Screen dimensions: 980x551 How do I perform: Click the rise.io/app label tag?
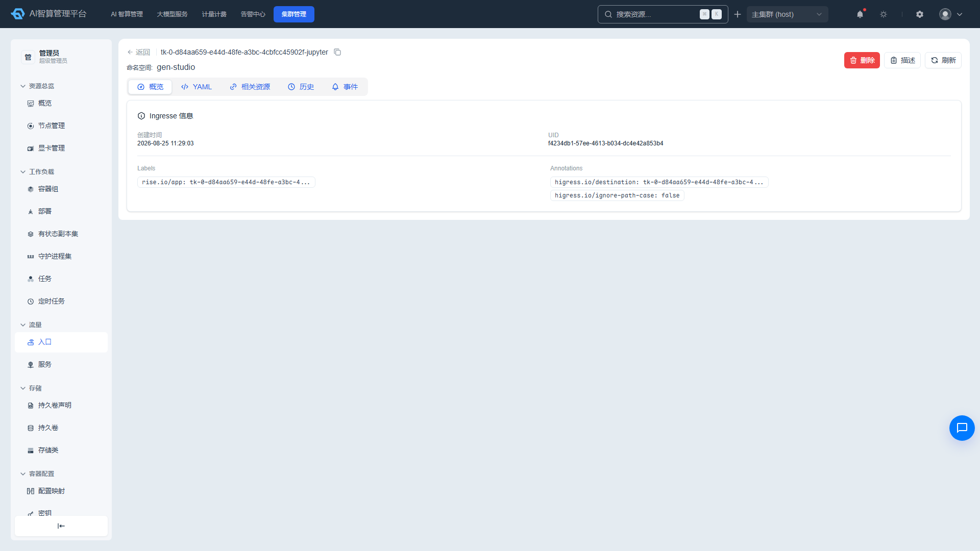[x=226, y=182]
